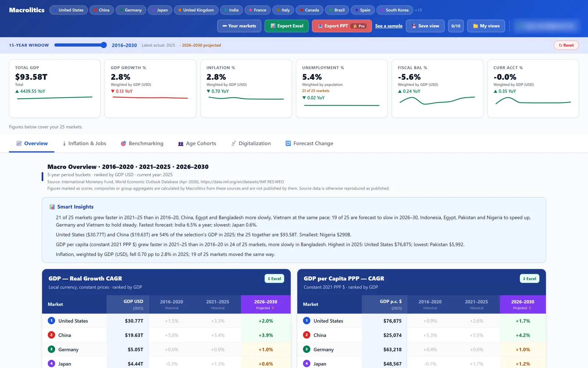
Task: Click 2026–2030 Projected header in GDP Growth table
Action: (266, 304)
